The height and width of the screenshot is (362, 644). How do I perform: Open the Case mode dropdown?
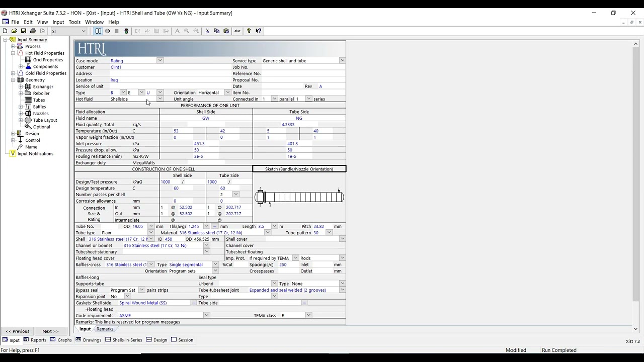(x=160, y=61)
